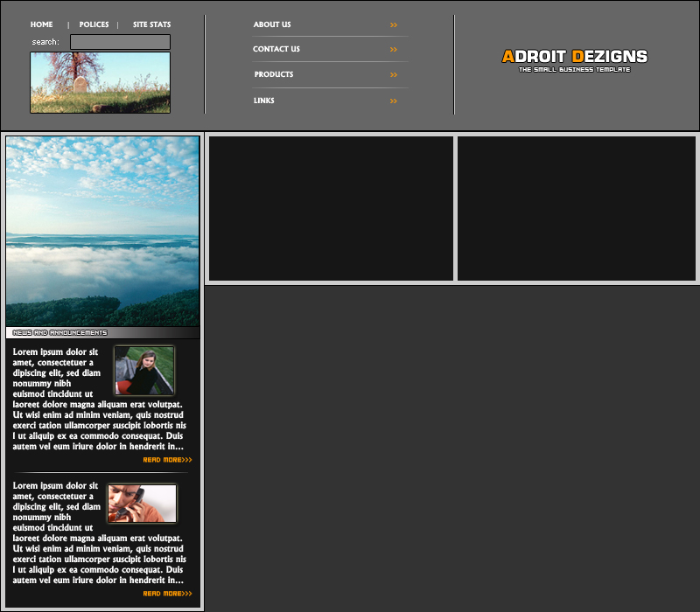Click the News and Announcements heading
700x612 pixels.
click(59, 333)
